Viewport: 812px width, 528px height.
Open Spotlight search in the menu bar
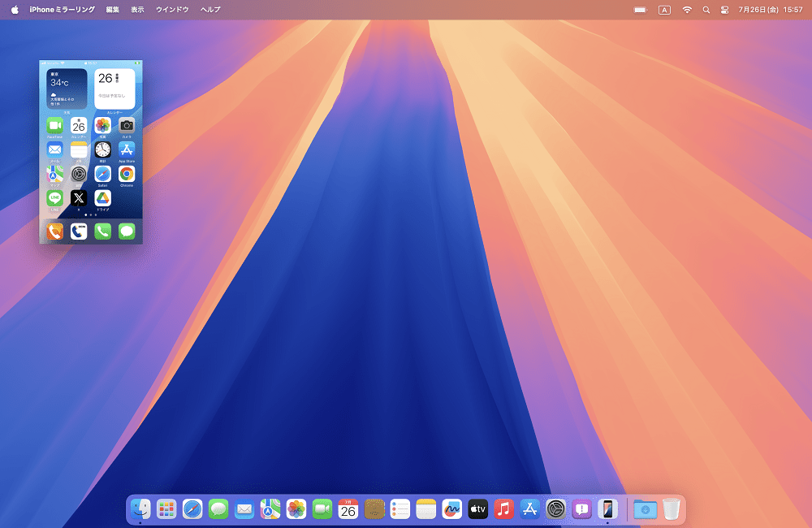[x=706, y=10]
